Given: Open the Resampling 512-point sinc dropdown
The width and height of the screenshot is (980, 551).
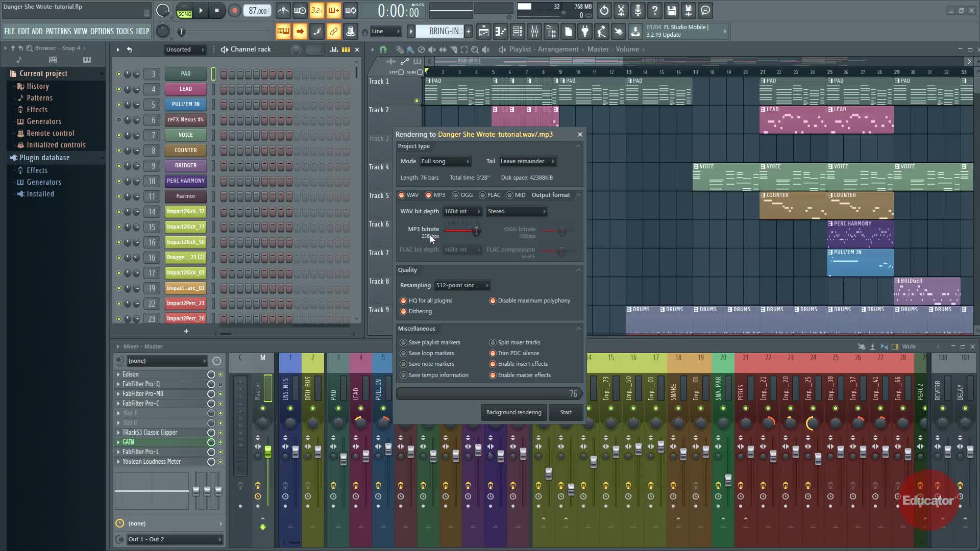Looking at the screenshot, I should 462,286.
